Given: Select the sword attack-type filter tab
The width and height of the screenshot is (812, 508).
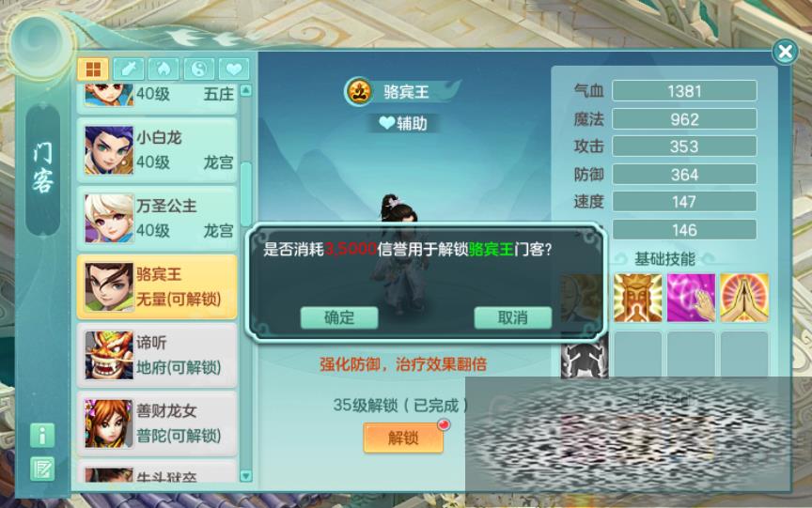Looking at the screenshot, I should pyautogui.click(x=129, y=69).
